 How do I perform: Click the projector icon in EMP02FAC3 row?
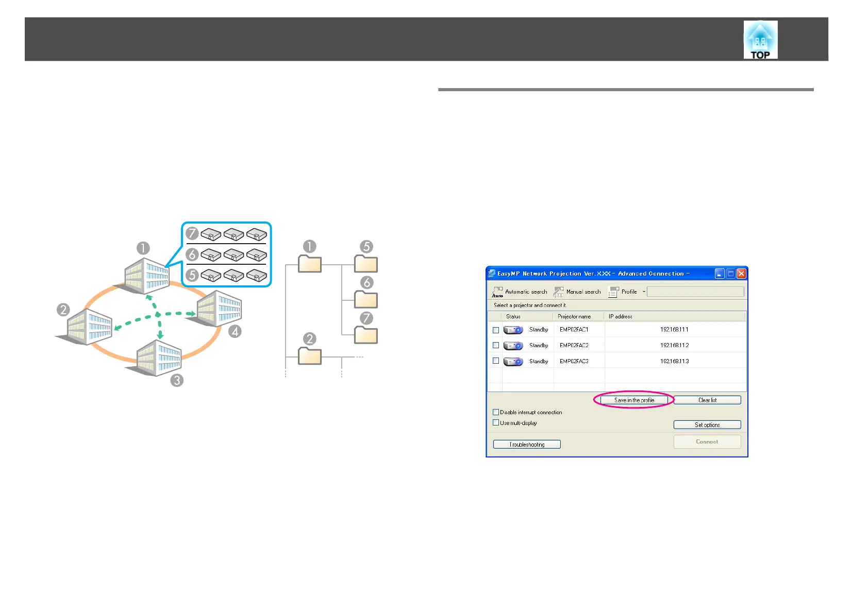[x=513, y=362]
